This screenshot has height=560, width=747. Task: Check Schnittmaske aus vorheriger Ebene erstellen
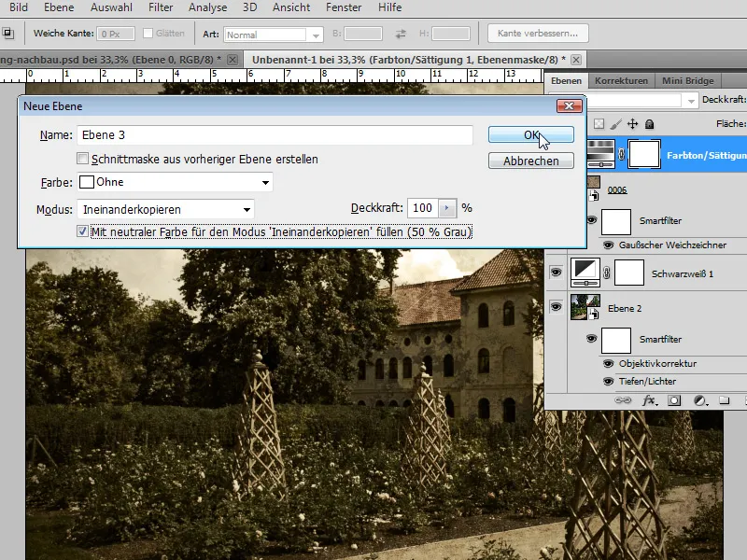(82, 159)
